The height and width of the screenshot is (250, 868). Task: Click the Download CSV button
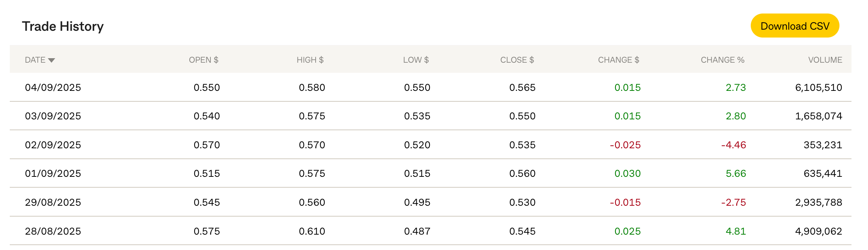[x=794, y=26]
